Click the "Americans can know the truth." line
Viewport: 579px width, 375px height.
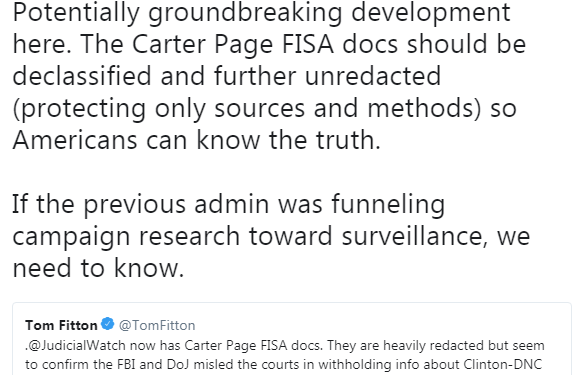point(196,140)
